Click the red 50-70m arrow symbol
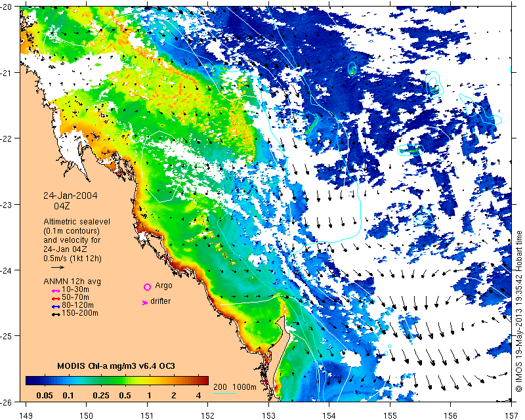 point(56,299)
